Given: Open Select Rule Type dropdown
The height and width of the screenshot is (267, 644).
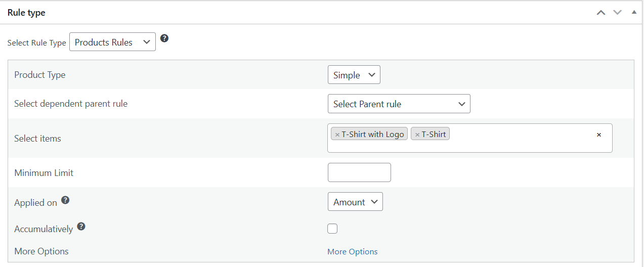Looking at the screenshot, I should [x=112, y=42].
